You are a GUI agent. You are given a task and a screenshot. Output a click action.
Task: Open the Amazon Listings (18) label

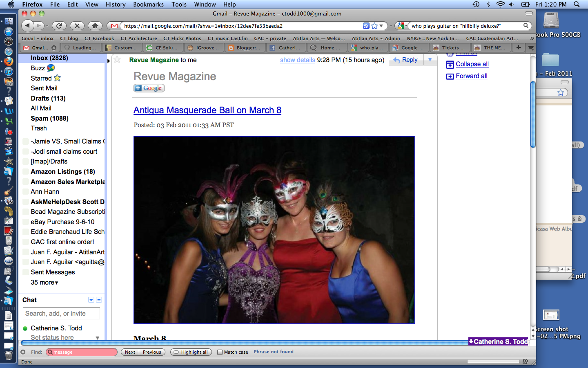point(63,172)
